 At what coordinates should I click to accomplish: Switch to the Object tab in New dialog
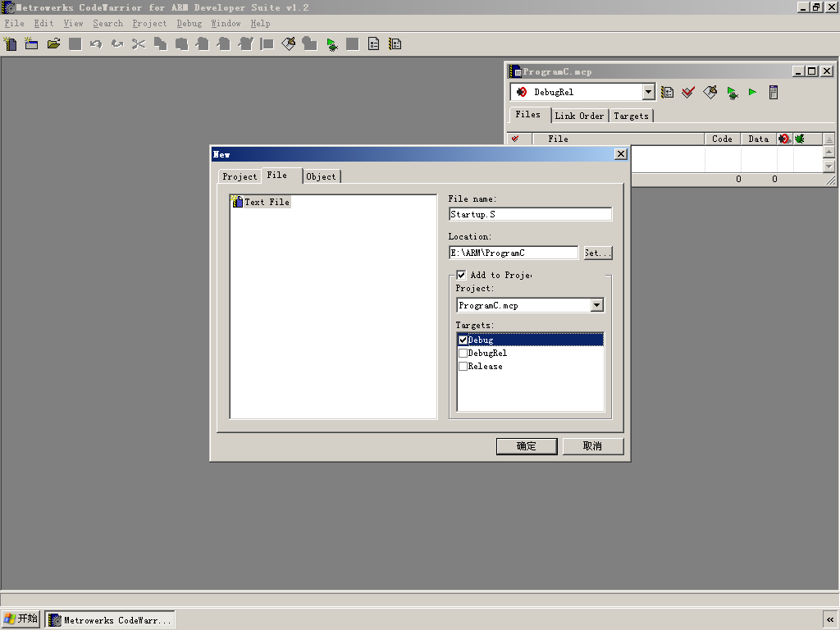[322, 176]
